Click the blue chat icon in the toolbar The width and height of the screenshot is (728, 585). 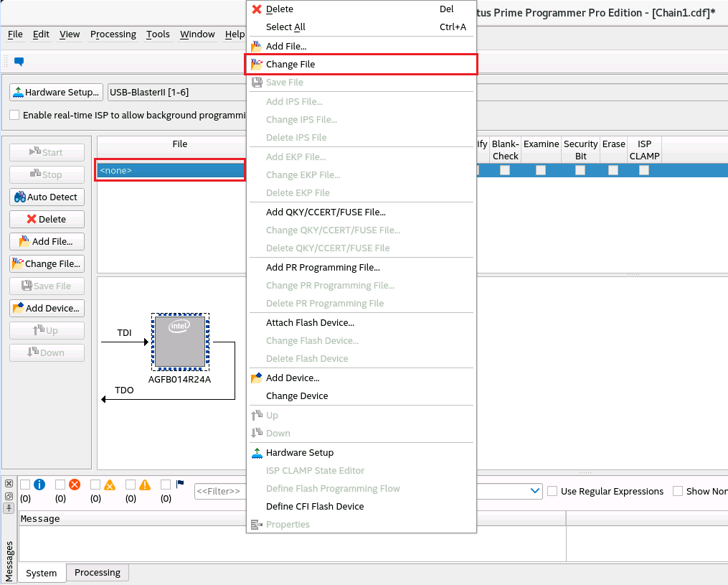19,62
